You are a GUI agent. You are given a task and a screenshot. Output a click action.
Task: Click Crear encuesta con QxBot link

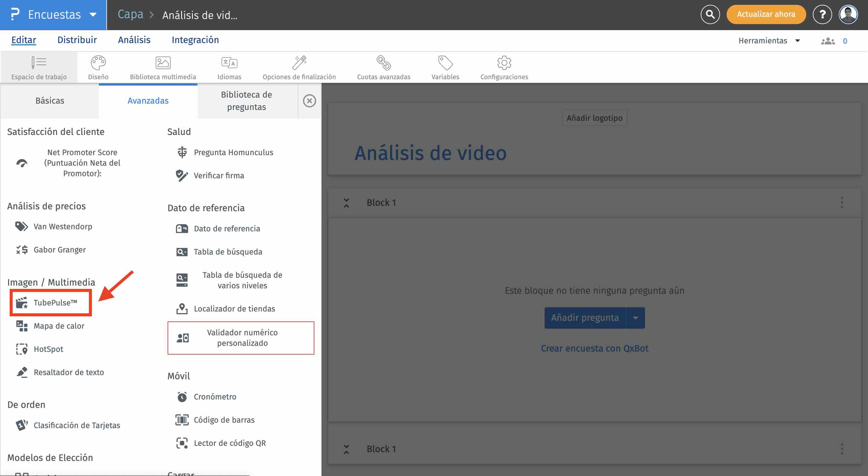point(594,348)
